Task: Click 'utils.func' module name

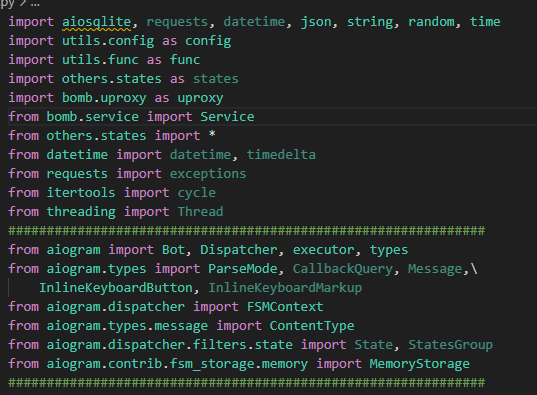Action: click(x=100, y=60)
